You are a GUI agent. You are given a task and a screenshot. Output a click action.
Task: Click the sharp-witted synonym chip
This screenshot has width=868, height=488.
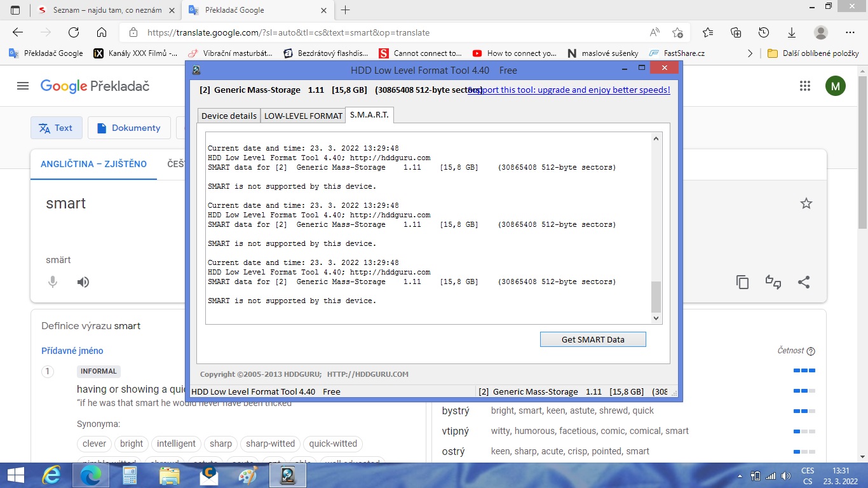coord(271,444)
